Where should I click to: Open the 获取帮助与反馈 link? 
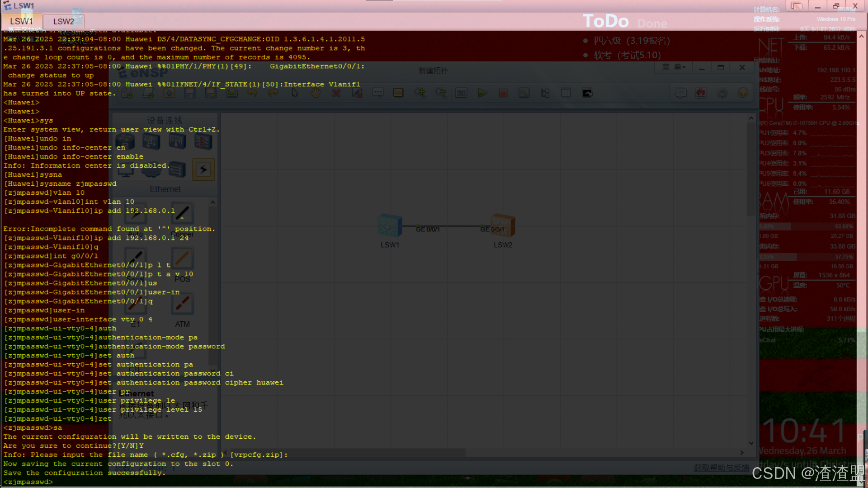722,468
